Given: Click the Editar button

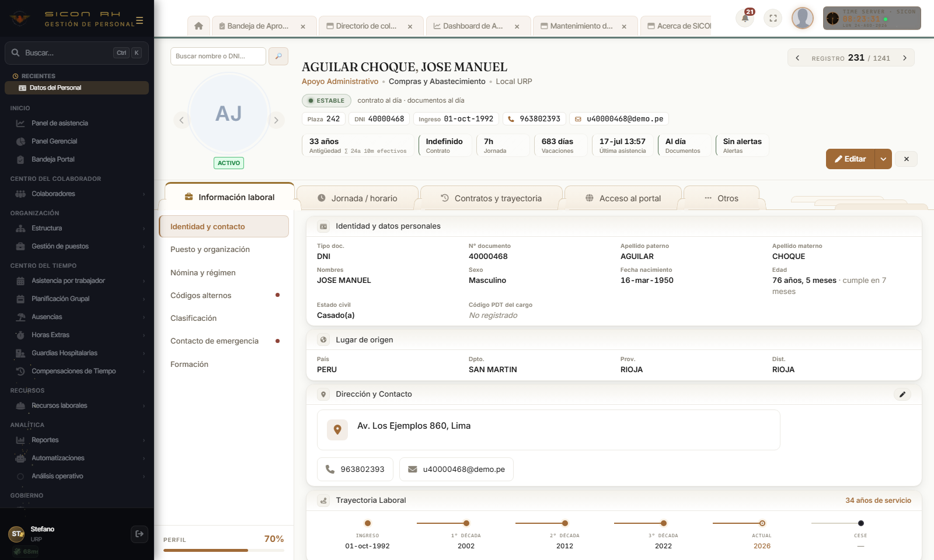Looking at the screenshot, I should [x=851, y=159].
